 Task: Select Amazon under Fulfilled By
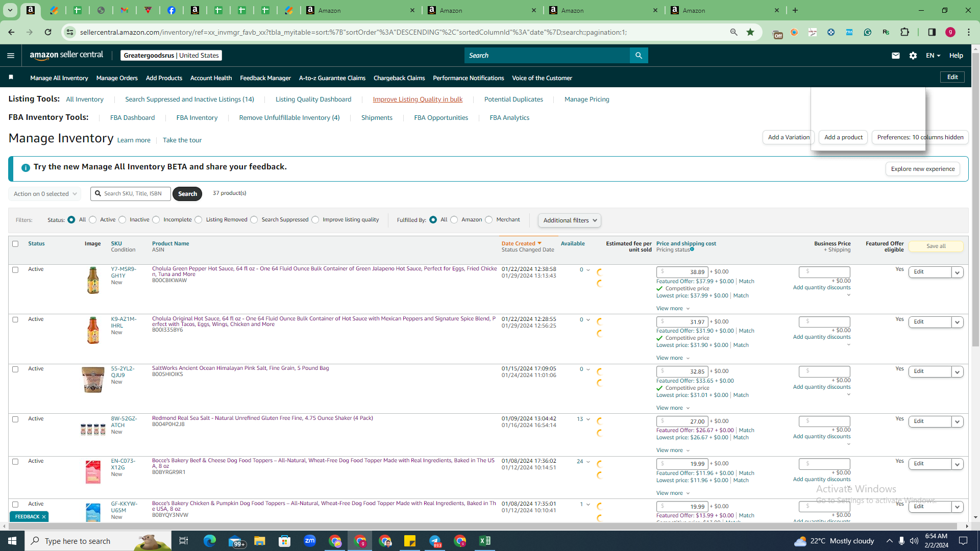pos(454,220)
